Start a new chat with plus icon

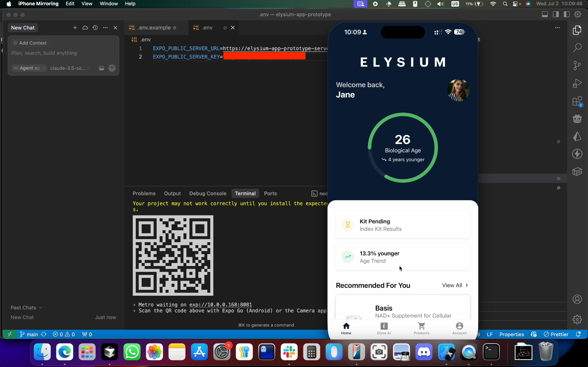(75, 28)
